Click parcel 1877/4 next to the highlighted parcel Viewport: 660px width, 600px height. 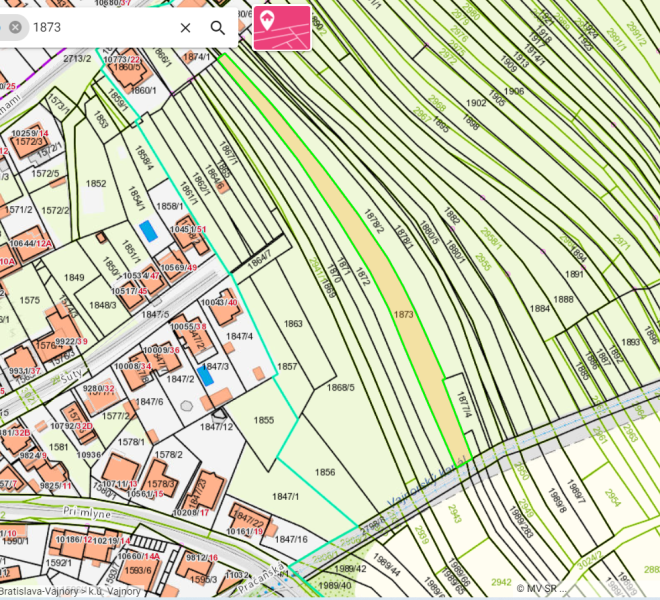[462, 405]
